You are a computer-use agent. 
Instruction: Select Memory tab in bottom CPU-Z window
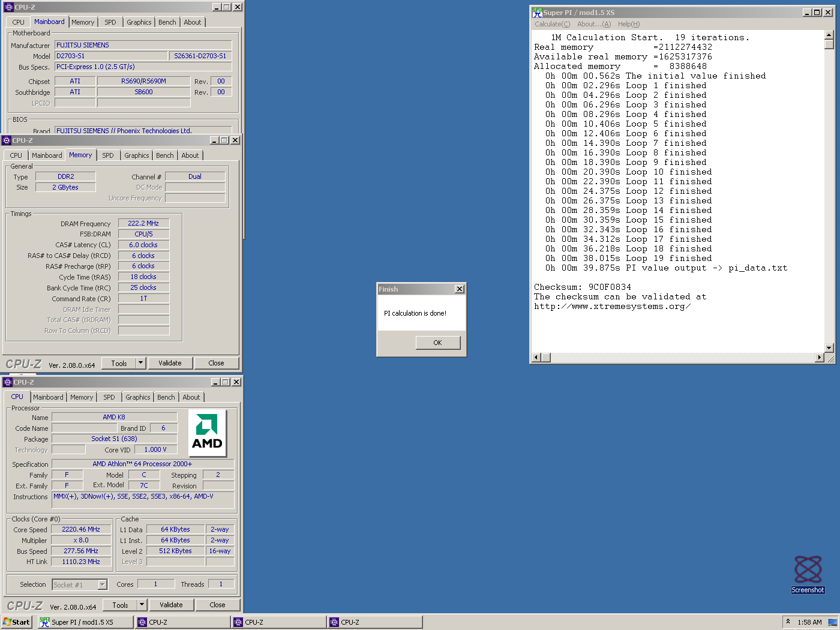point(82,397)
